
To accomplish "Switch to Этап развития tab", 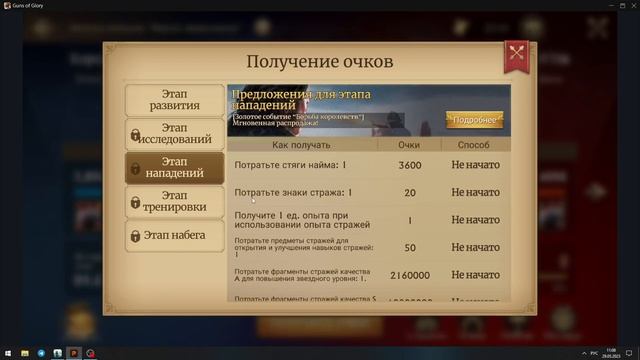I will (x=174, y=100).
